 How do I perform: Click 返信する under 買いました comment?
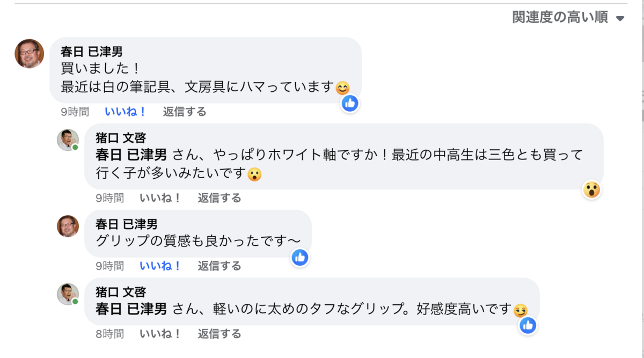(x=185, y=112)
